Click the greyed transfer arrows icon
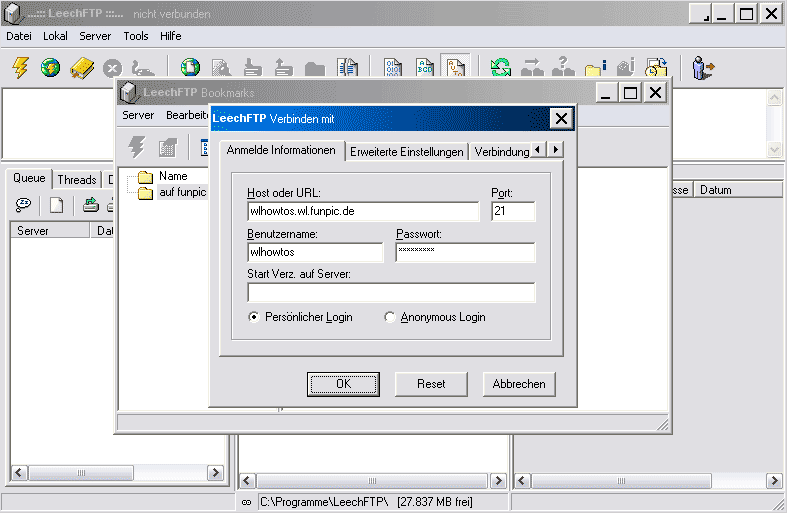This screenshot has height=513, width=787. pyautogui.click(x=532, y=67)
